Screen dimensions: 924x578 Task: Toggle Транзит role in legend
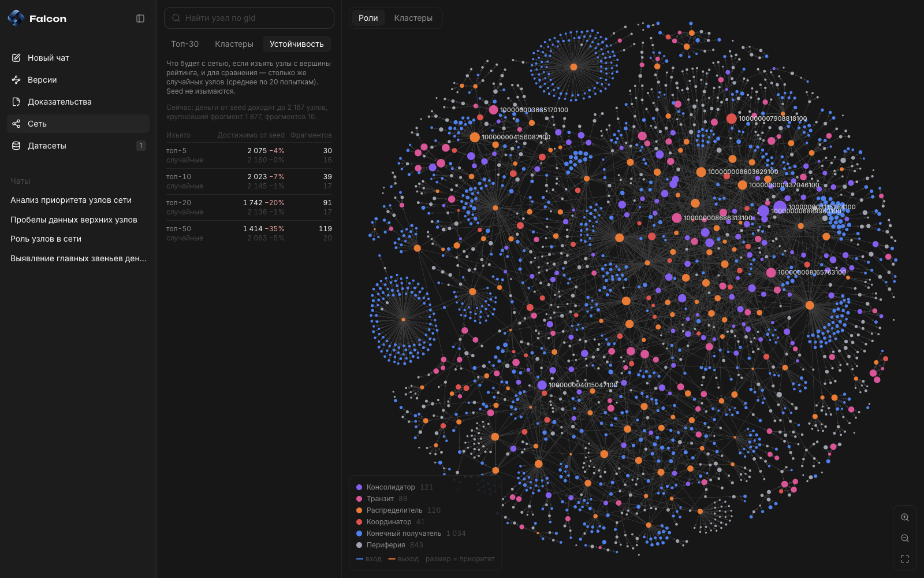pyautogui.click(x=382, y=499)
